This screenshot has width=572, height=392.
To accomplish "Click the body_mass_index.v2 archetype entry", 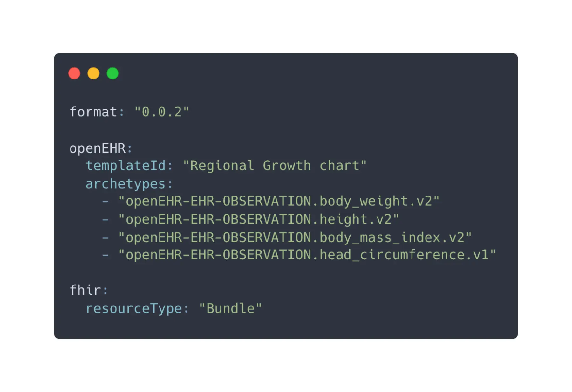I will (295, 237).
